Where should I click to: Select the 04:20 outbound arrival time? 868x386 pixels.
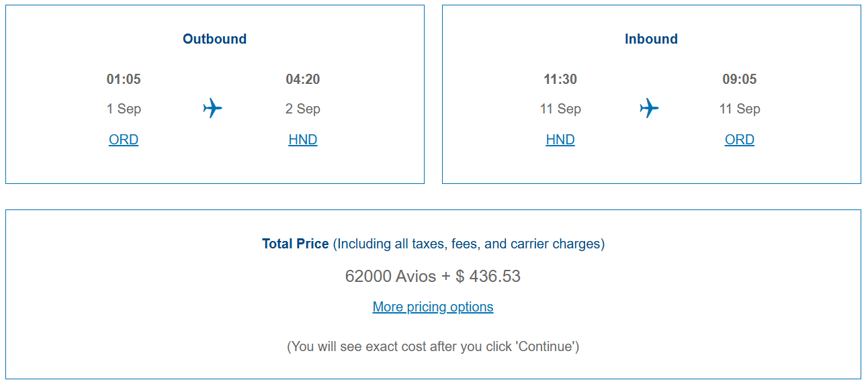pos(303,79)
